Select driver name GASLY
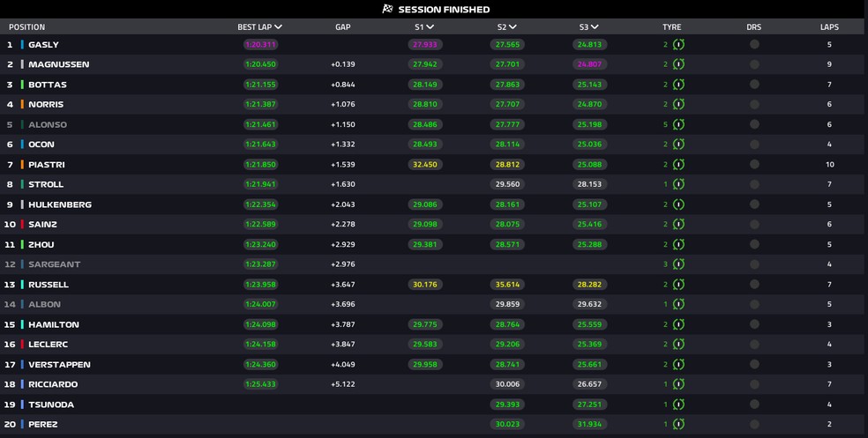The height and width of the screenshot is (438, 868). 43,44
